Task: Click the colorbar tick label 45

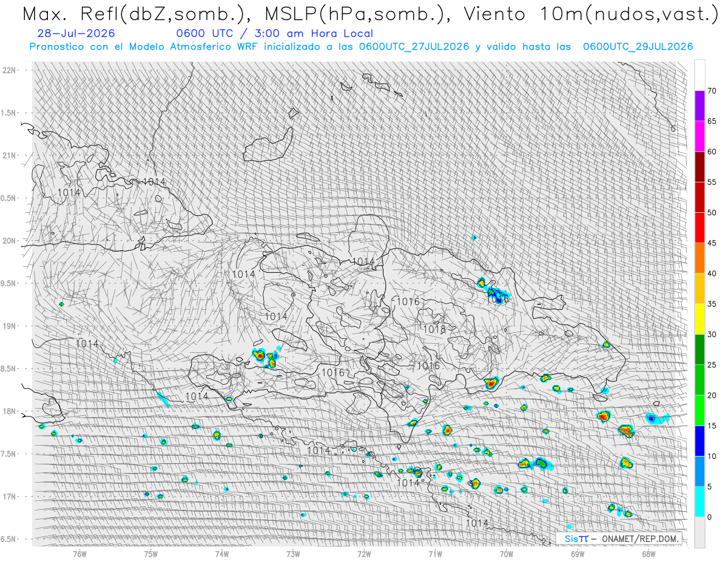Action: (712, 243)
